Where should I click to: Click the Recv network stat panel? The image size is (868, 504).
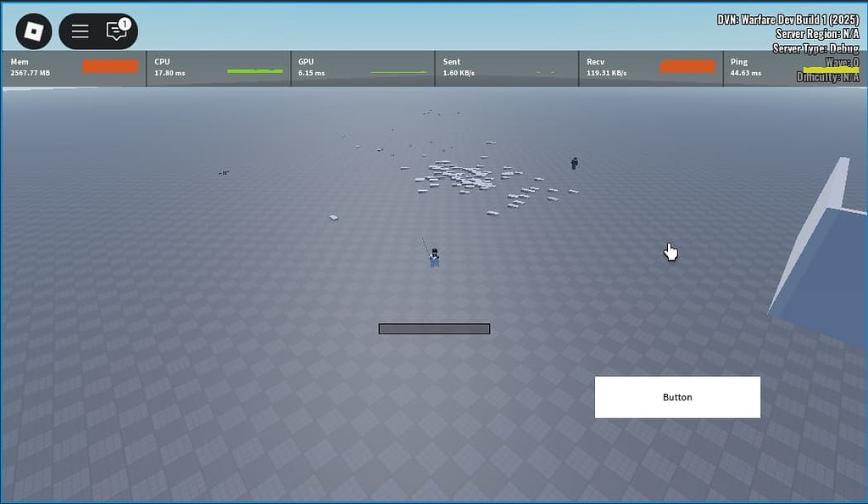[x=648, y=68]
